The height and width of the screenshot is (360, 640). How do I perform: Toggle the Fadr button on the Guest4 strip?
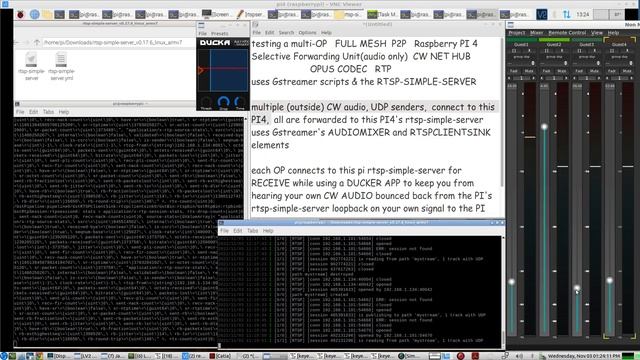(612, 71)
